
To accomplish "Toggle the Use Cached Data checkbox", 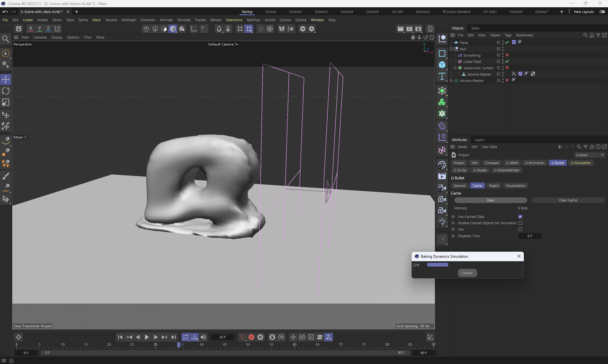I will coord(520,217).
